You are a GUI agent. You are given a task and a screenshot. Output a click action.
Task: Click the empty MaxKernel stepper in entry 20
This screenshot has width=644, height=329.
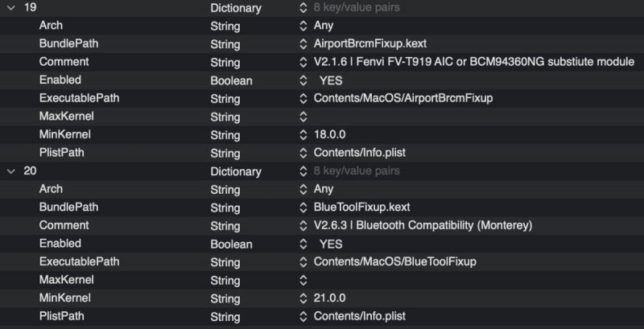303,280
